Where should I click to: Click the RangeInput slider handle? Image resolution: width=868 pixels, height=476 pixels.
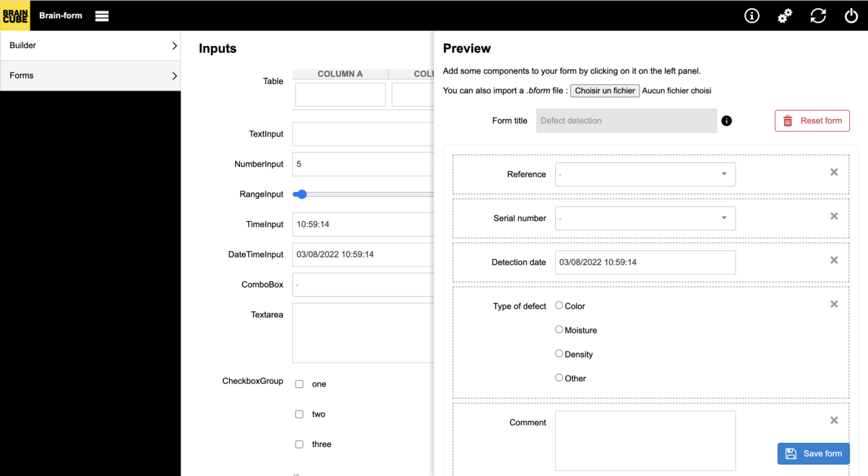coord(302,195)
